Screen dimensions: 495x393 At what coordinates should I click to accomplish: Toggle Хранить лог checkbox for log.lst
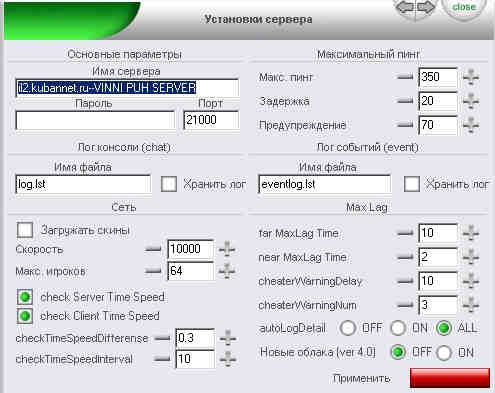click(169, 184)
